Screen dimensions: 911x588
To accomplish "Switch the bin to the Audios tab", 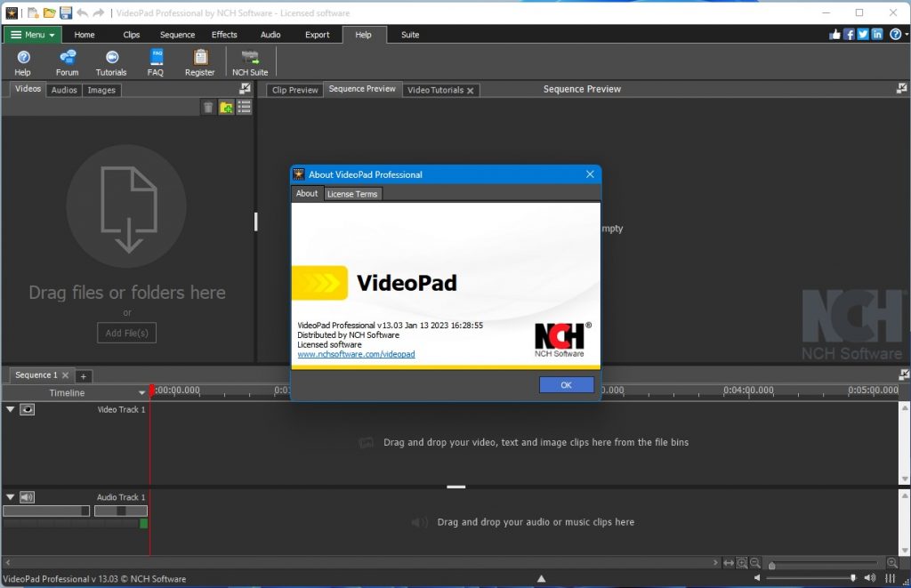I will click(x=64, y=90).
